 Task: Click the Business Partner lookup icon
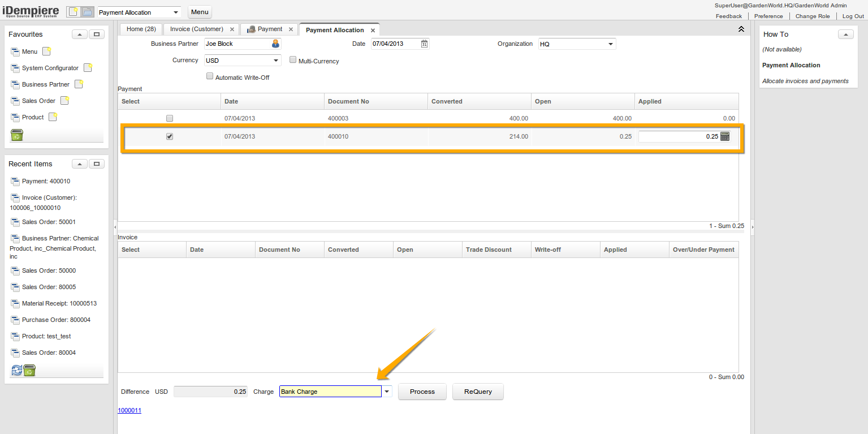click(275, 44)
